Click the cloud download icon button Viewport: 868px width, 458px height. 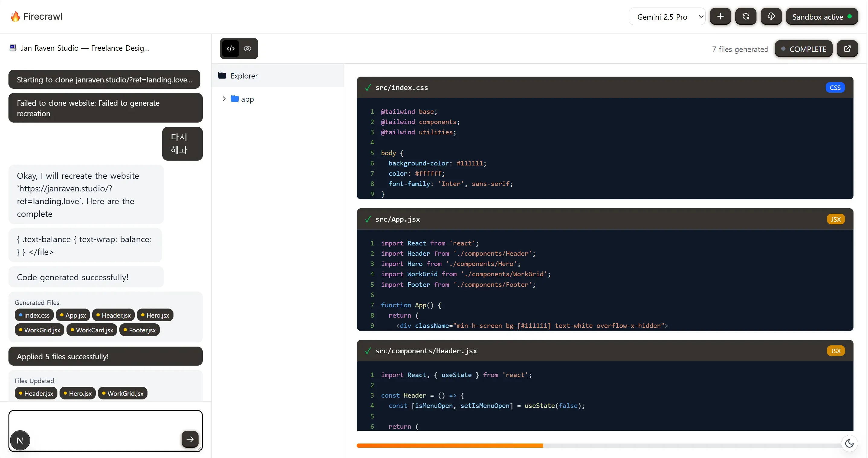coord(771,17)
